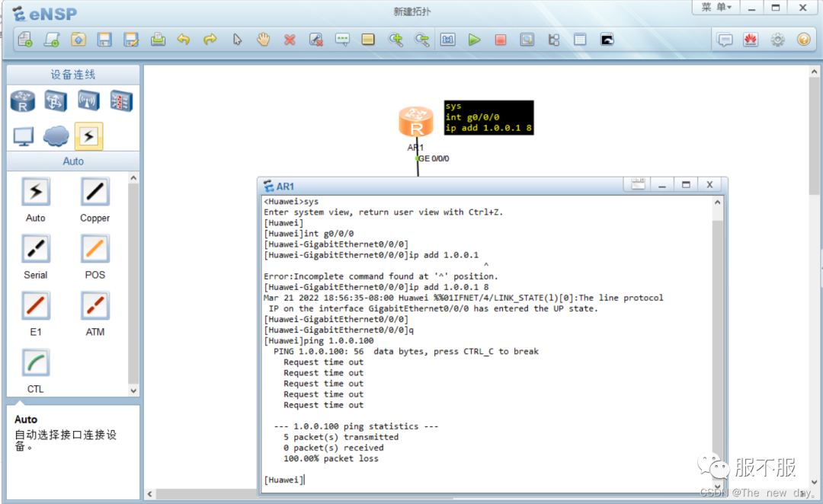Click the Save As toolbar icon
Viewport: 823px width, 504px height.
point(131,40)
